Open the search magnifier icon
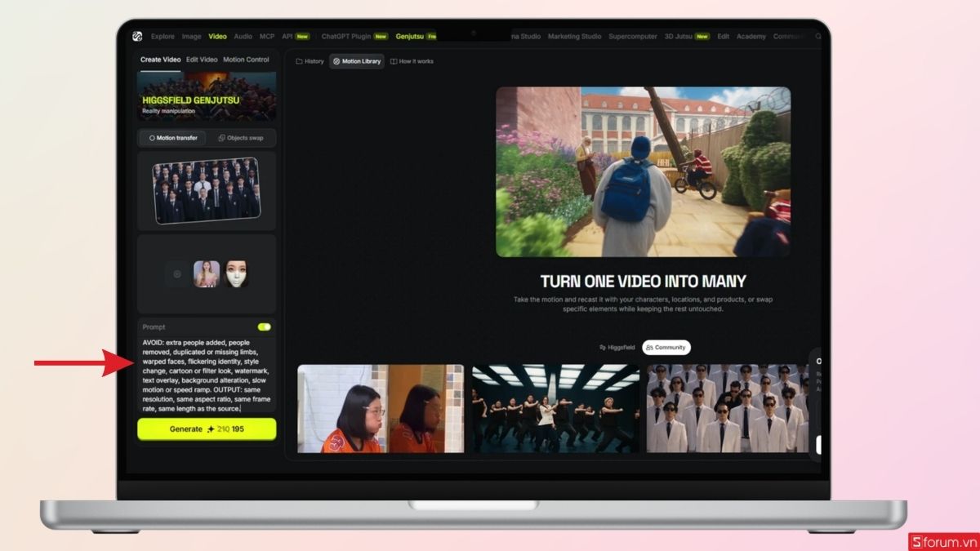The height and width of the screenshot is (551, 980). [x=818, y=36]
